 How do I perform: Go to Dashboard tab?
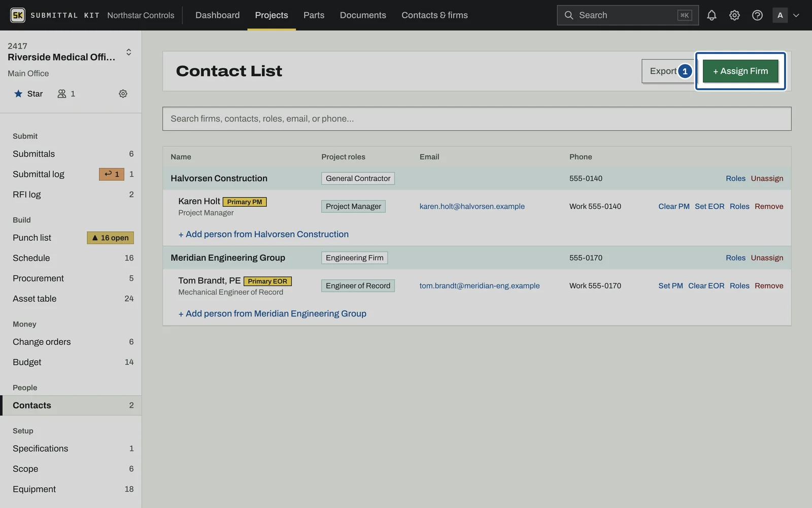coord(217,15)
